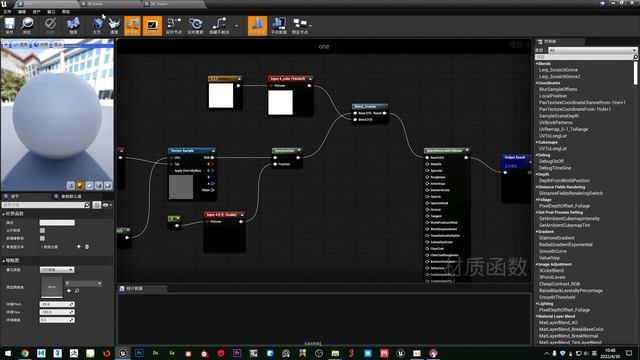The width and height of the screenshot is (640, 360).
Task: Clear array elements with the trash icon
Action: (87, 247)
